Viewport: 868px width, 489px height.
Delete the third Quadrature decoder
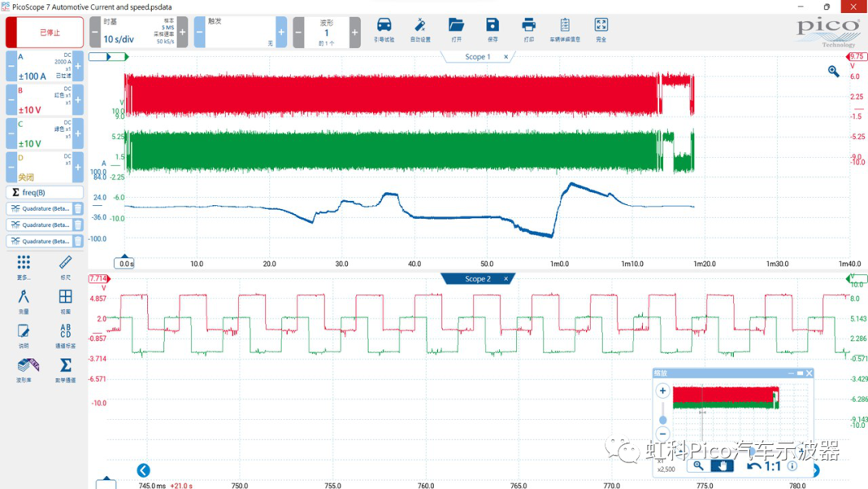(x=78, y=241)
